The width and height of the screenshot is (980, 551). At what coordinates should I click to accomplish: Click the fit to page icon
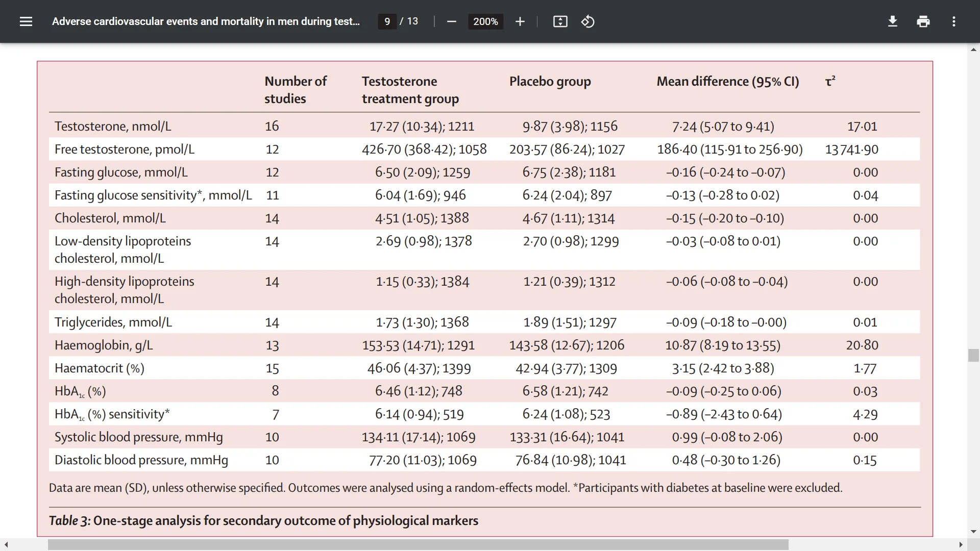pyautogui.click(x=560, y=21)
